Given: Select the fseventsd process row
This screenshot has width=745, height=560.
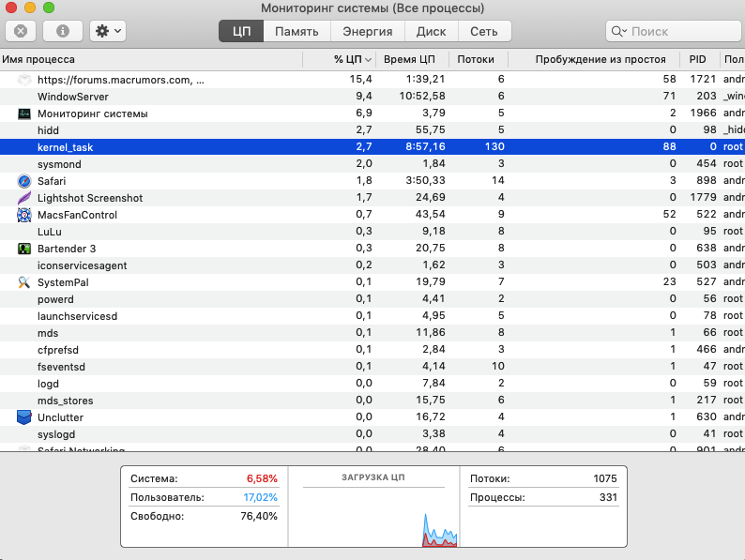Looking at the screenshot, I should point(372,366).
